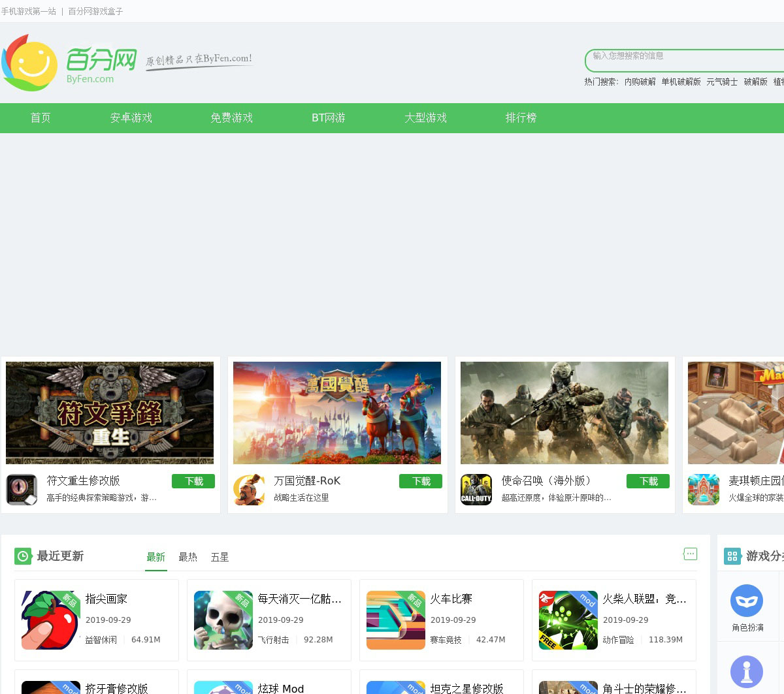Click the chess pawn category icon

coord(747,672)
